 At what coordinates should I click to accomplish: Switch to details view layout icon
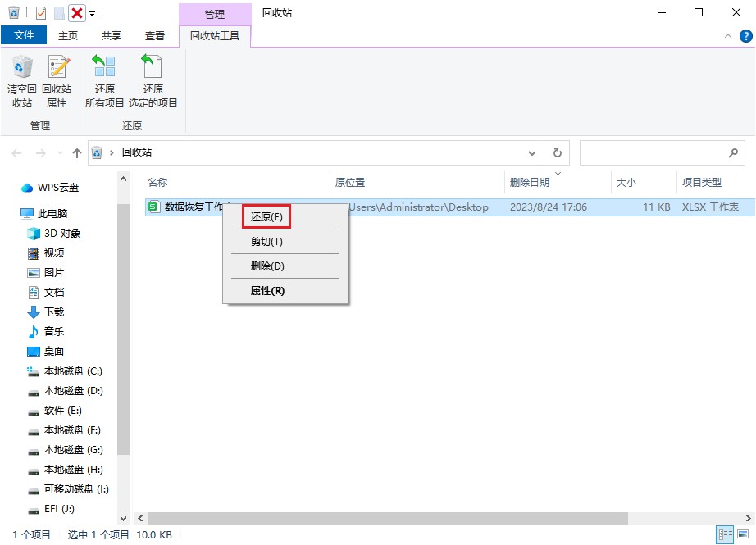pyautogui.click(x=725, y=535)
